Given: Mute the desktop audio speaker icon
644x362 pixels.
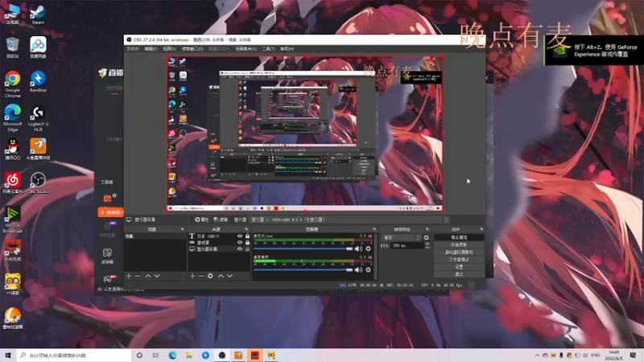Looking at the screenshot, I should tap(358, 269).
